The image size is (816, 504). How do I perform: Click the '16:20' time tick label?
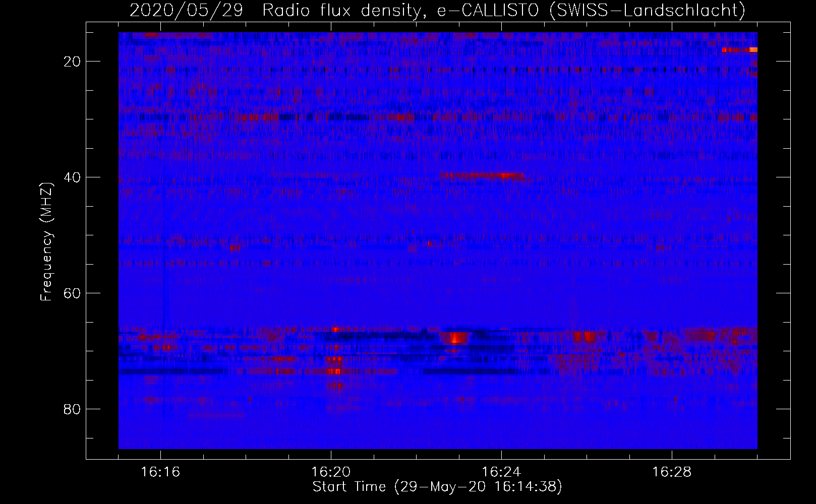331,472
